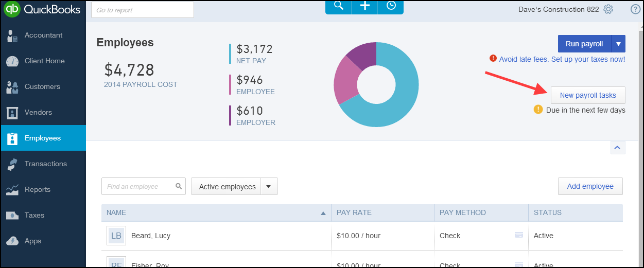Click search icon in Find an employee
This screenshot has height=268, width=644.
(x=179, y=186)
